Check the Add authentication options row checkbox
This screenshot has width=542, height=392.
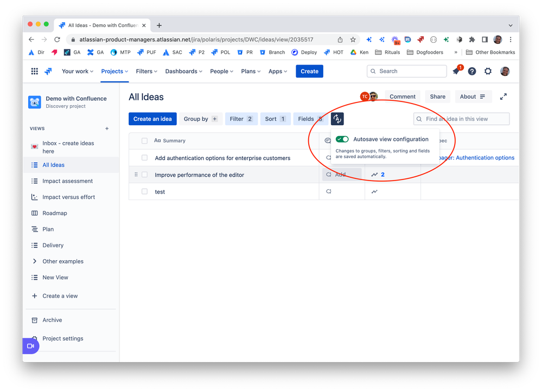144,158
